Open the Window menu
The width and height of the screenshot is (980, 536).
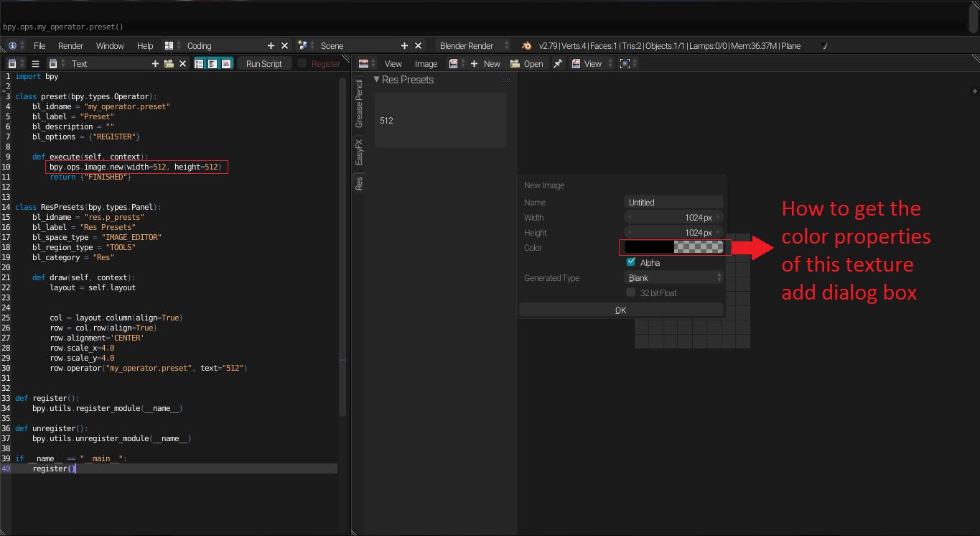[x=110, y=45]
